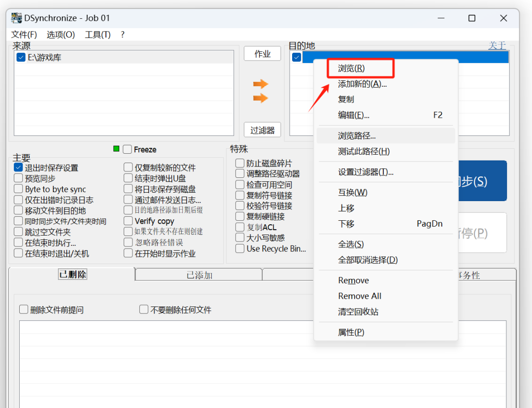Select 上移 in the context menu
This screenshot has width=532, height=408.
[386, 208]
